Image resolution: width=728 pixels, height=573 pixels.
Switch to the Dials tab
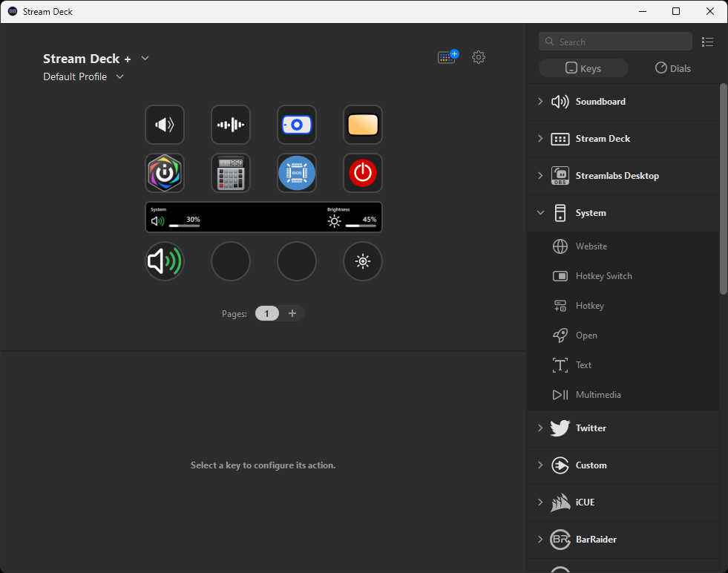[673, 68]
